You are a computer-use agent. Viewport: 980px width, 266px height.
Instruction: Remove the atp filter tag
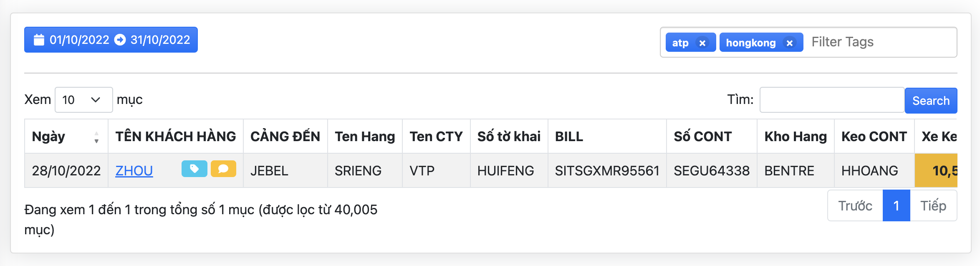point(702,43)
